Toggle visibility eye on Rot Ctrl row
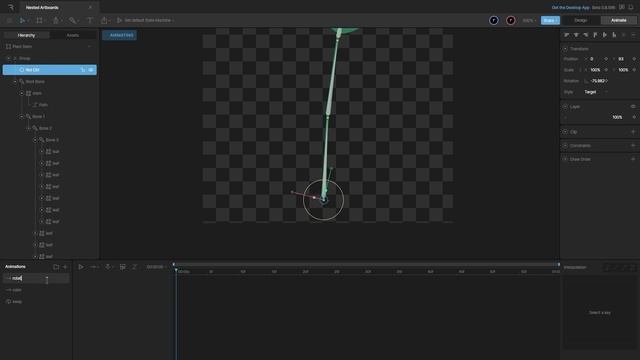640x360 pixels. coord(91,70)
